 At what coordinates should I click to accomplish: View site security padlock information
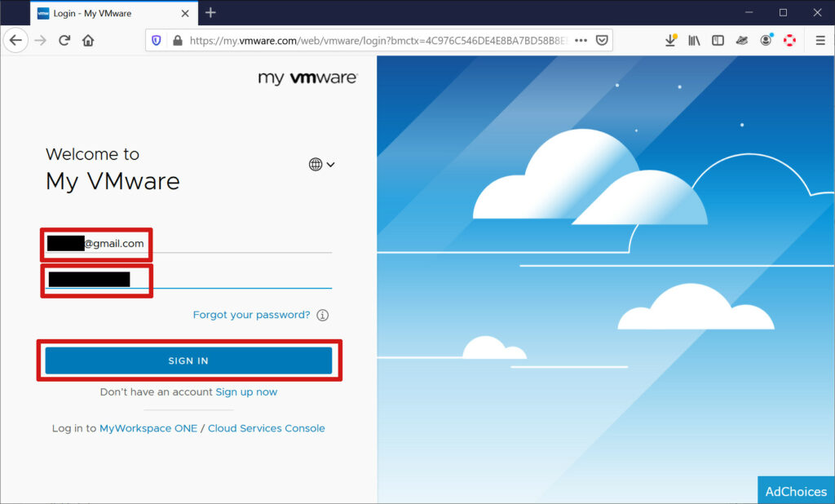click(x=178, y=41)
